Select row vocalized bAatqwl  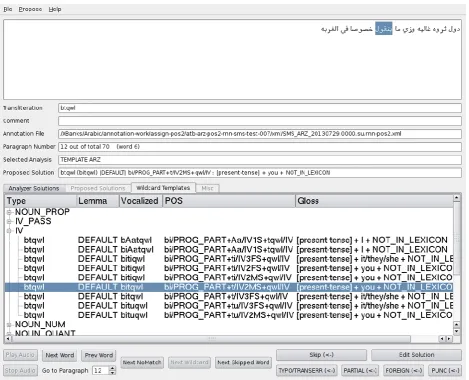point(229,240)
